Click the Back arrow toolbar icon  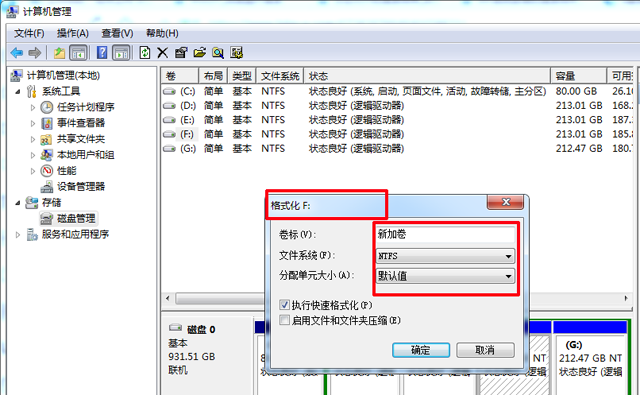(x=17, y=53)
